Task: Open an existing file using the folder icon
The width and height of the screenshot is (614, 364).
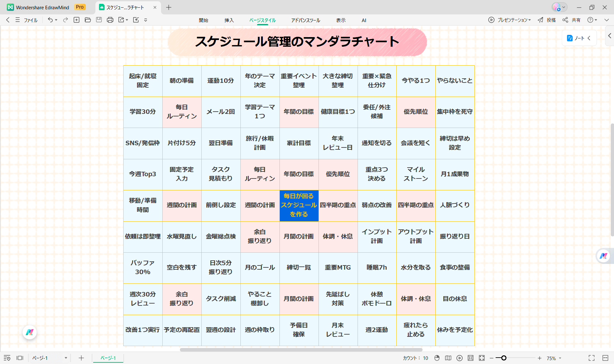Action: click(88, 20)
